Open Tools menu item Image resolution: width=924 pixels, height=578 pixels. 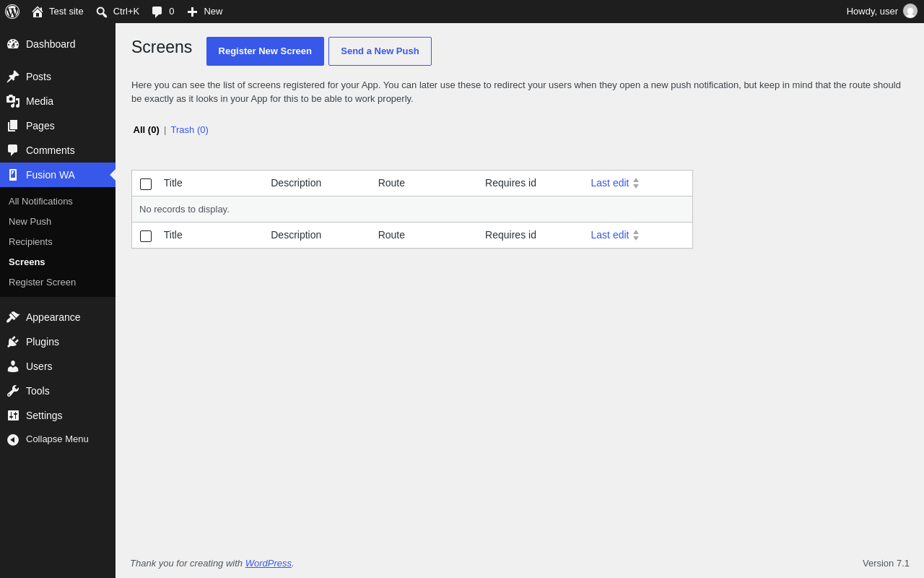(58, 391)
